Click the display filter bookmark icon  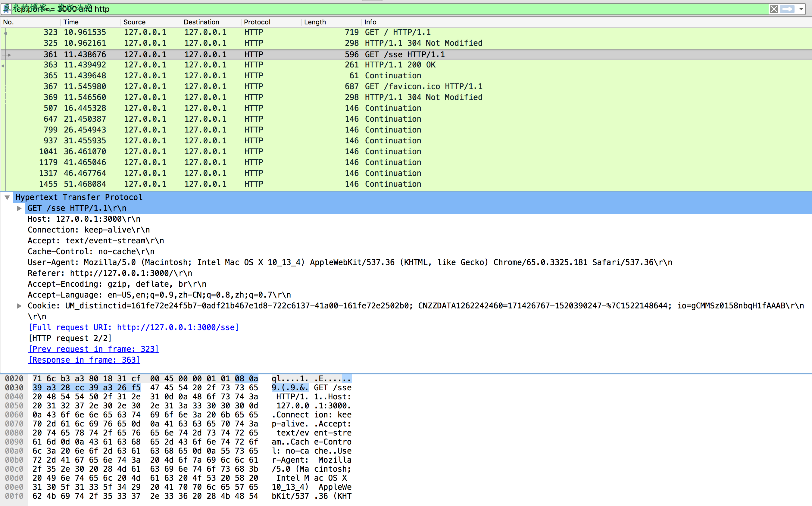pos(6,9)
